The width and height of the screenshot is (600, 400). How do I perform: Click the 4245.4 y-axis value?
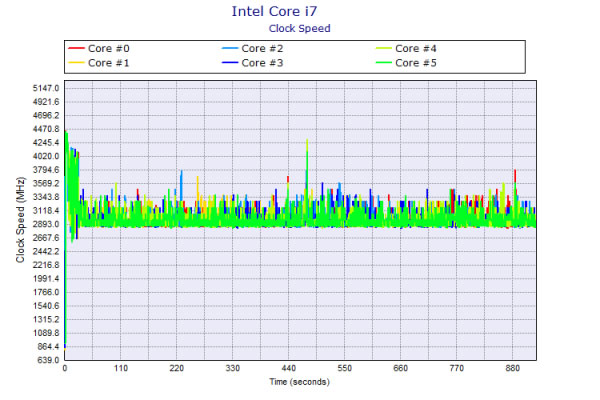pos(46,143)
